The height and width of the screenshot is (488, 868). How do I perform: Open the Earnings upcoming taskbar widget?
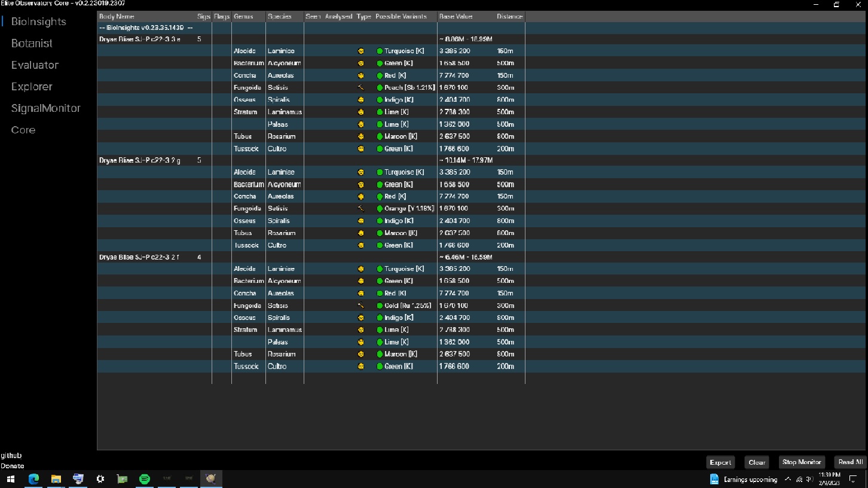[x=744, y=479]
